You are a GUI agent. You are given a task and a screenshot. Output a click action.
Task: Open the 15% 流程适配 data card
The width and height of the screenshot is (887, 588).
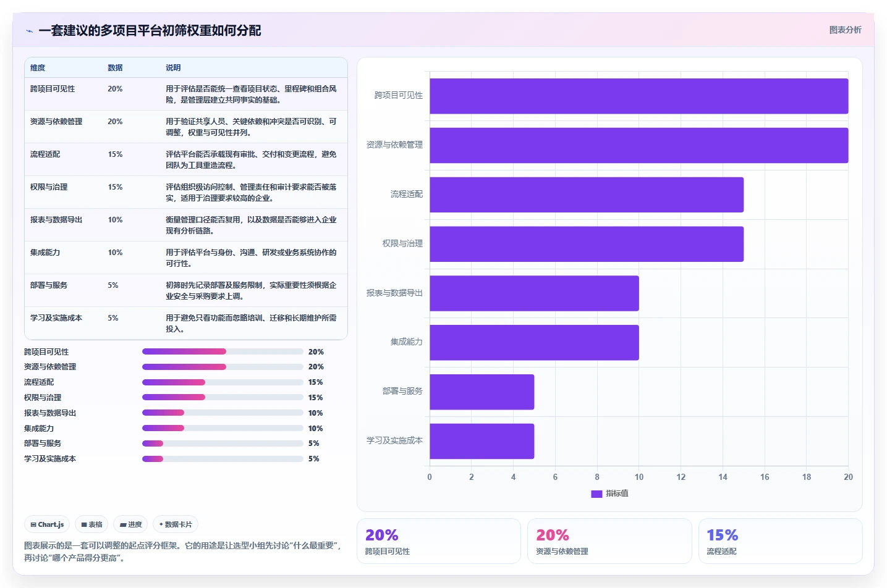(781, 541)
